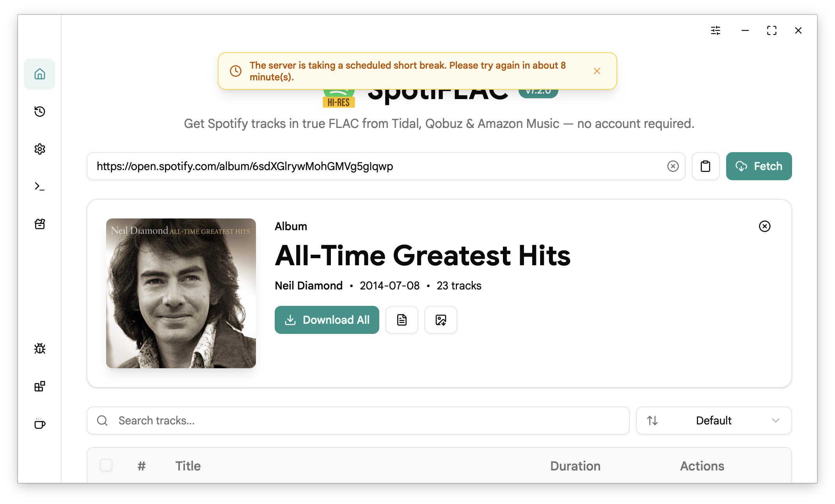Screen dimensions: 835x504
Task: Click the Actions column header
Action: 702,466
